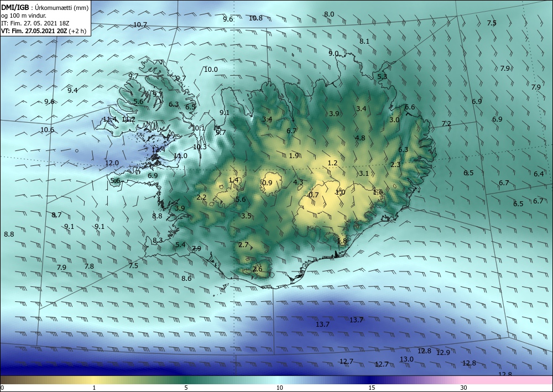
Task: Click the 1.2 value on the map
Action: tap(332, 163)
